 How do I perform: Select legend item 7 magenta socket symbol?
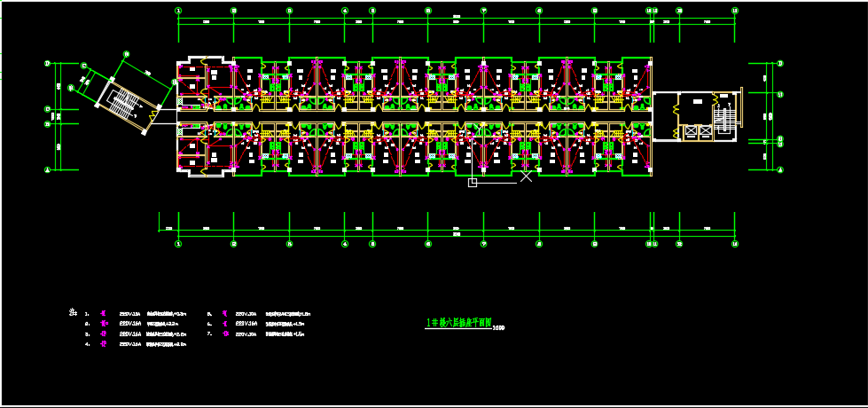226,334
